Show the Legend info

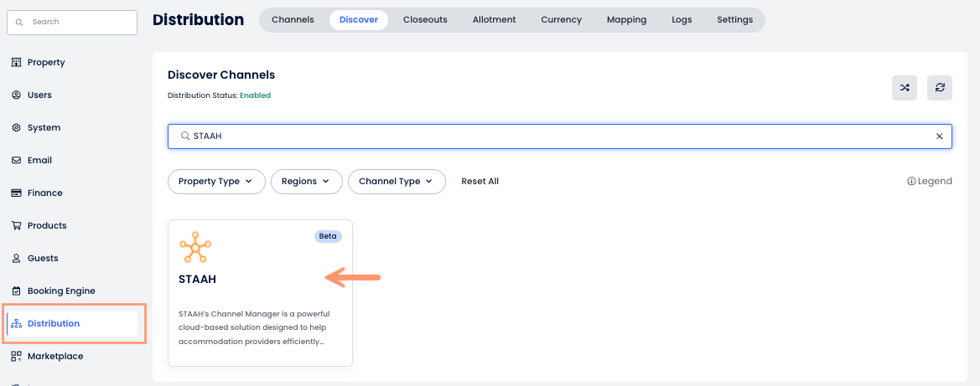(930, 182)
